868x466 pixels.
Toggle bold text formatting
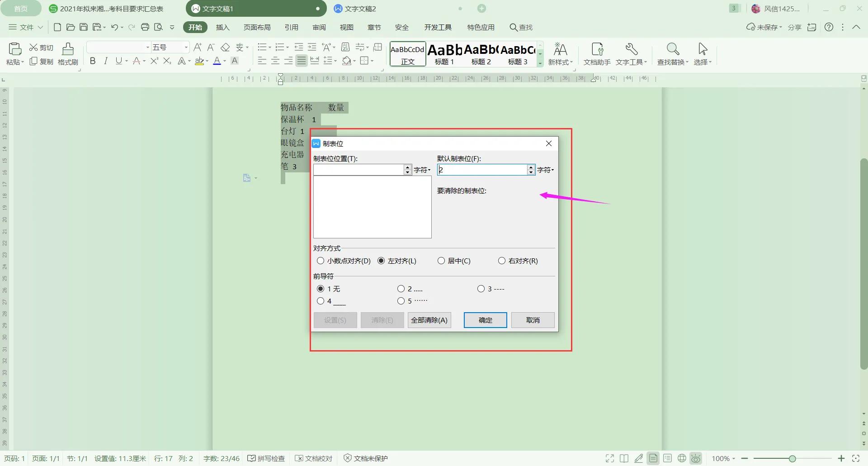[x=93, y=61]
